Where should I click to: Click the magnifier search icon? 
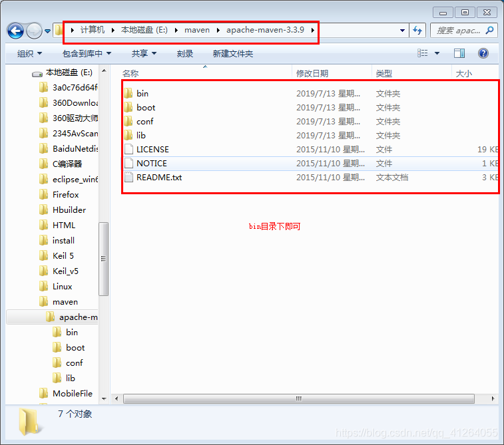coord(489,31)
